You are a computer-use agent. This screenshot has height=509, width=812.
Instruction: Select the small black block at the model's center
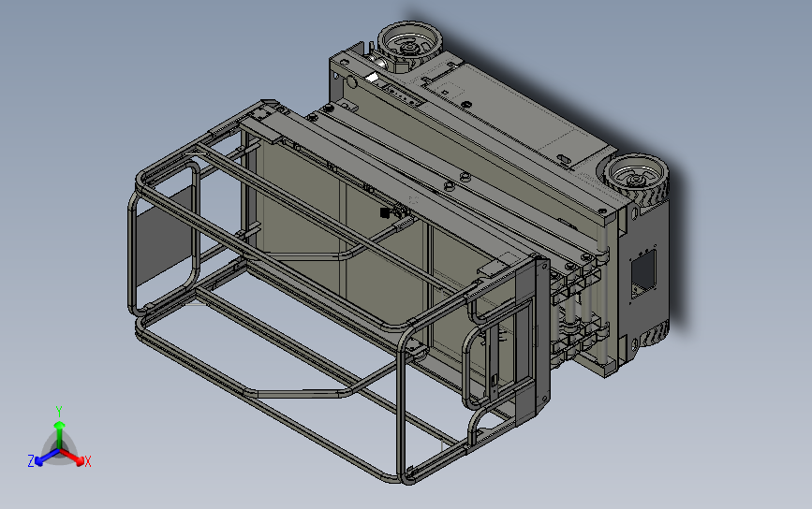point(384,212)
